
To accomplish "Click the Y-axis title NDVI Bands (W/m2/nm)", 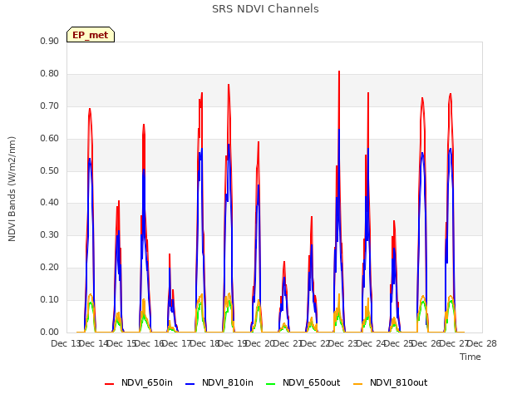I will coord(12,189).
